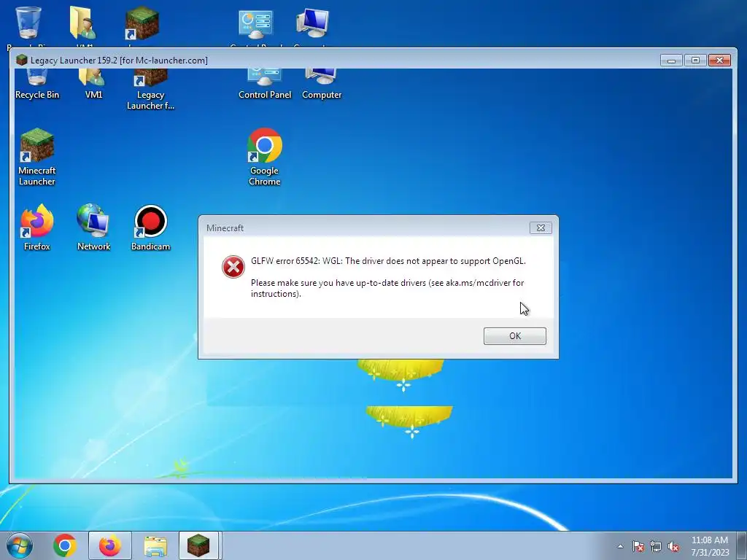Image resolution: width=747 pixels, height=560 pixels.
Task: Select the Google Chrome desktop shortcut
Action: click(264, 157)
